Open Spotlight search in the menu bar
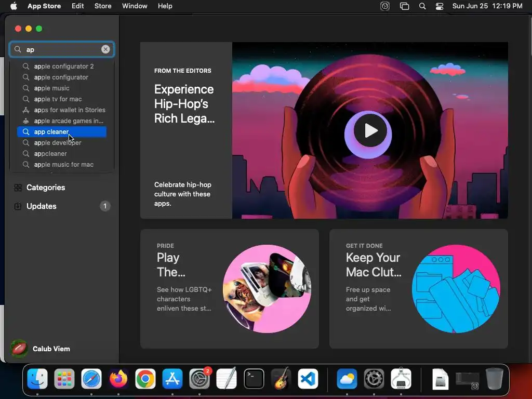Screen dimensions: 532x399 coord(422,6)
